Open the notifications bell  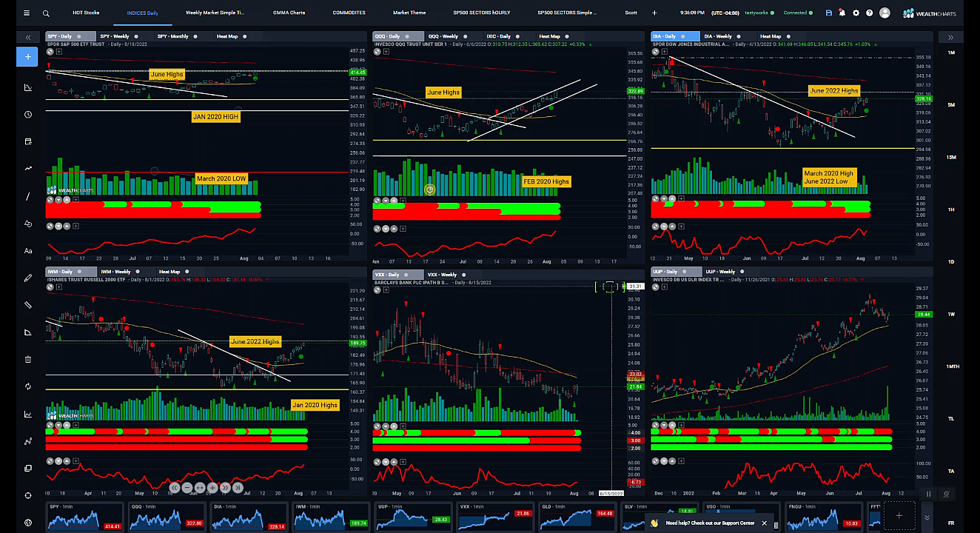pos(842,13)
